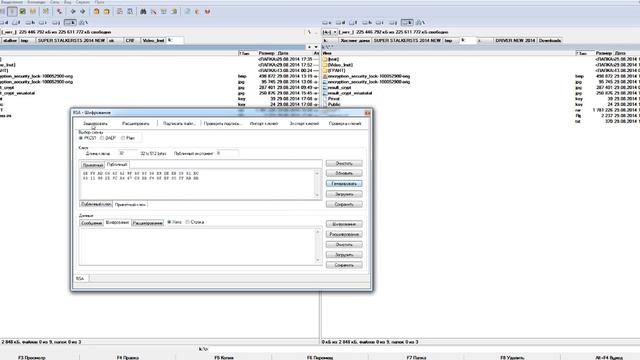This screenshot has width=640, height=360.
Task: Open Импорт ключей menu item
Action: pos(264,123)
